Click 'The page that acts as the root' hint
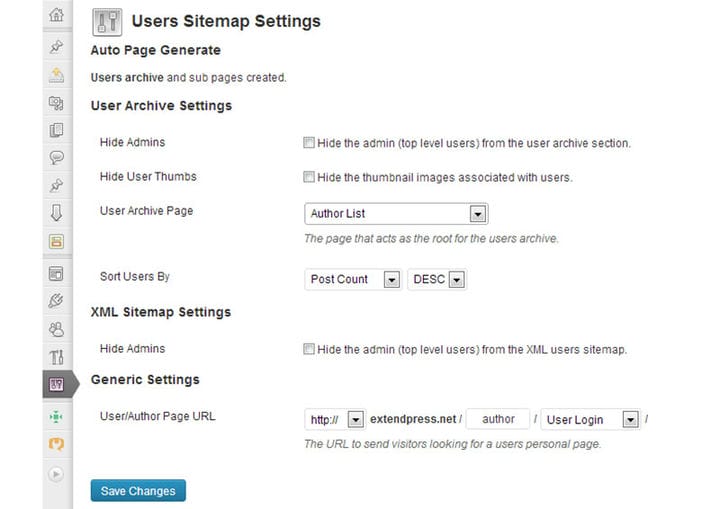This screenshot has height=509, width=720. [431, 238]
